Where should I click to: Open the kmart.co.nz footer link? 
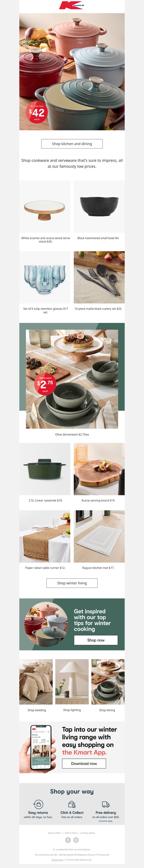click(x=58, y=860)
